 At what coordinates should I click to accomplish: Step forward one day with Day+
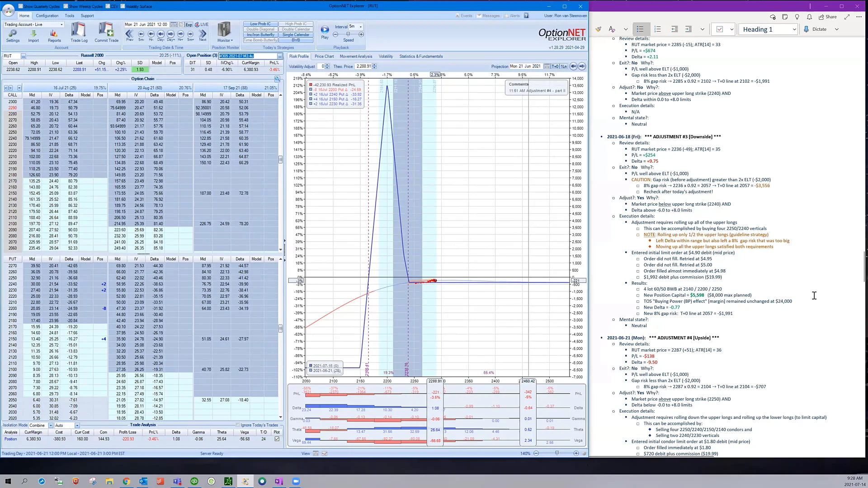171,35
